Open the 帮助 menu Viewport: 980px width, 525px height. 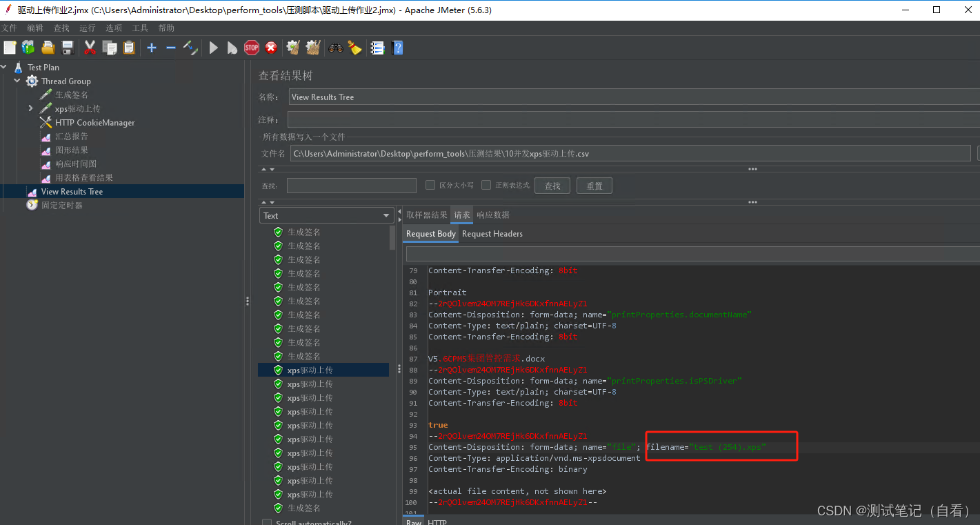coord(166,28)
